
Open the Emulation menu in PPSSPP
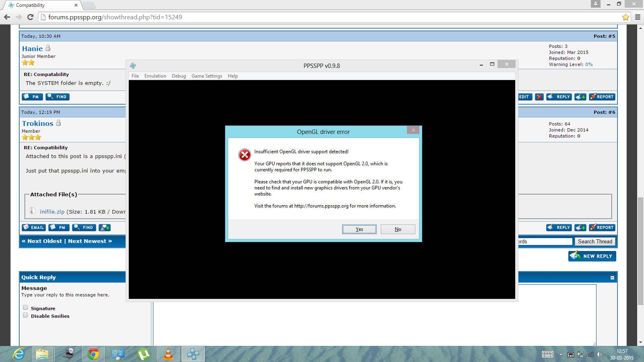coord(155,76)
